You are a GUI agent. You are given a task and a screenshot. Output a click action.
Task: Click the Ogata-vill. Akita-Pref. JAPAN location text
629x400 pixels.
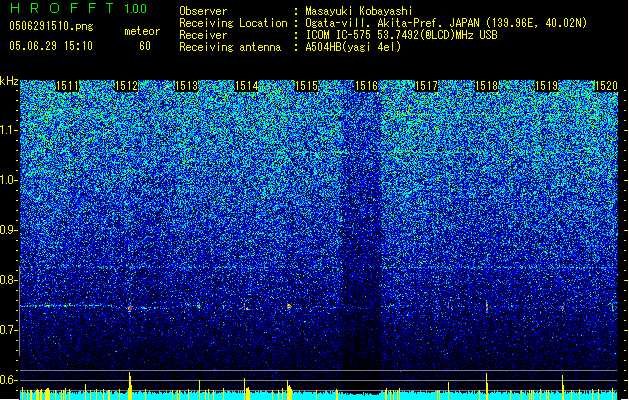(446, 23)
